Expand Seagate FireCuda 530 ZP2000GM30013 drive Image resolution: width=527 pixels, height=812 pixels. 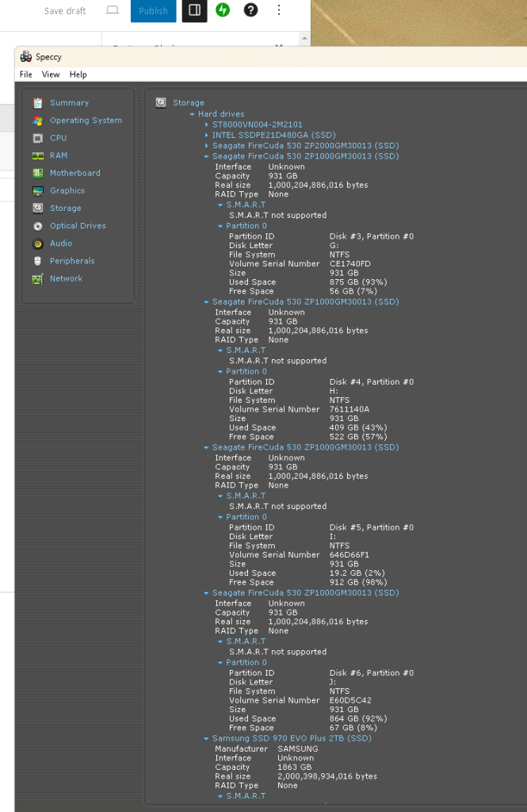(x=207, y=146)
